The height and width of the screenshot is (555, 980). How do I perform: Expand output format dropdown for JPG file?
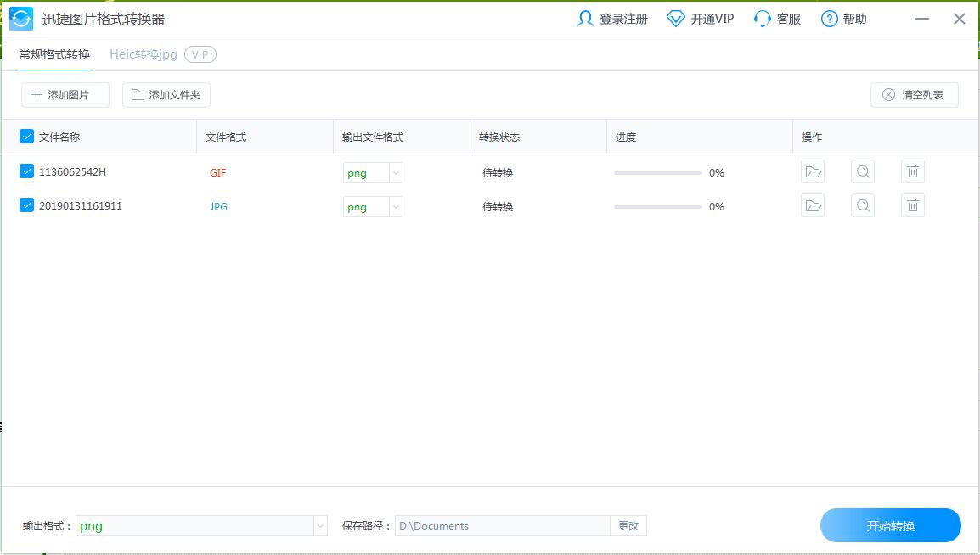(395, 207)
